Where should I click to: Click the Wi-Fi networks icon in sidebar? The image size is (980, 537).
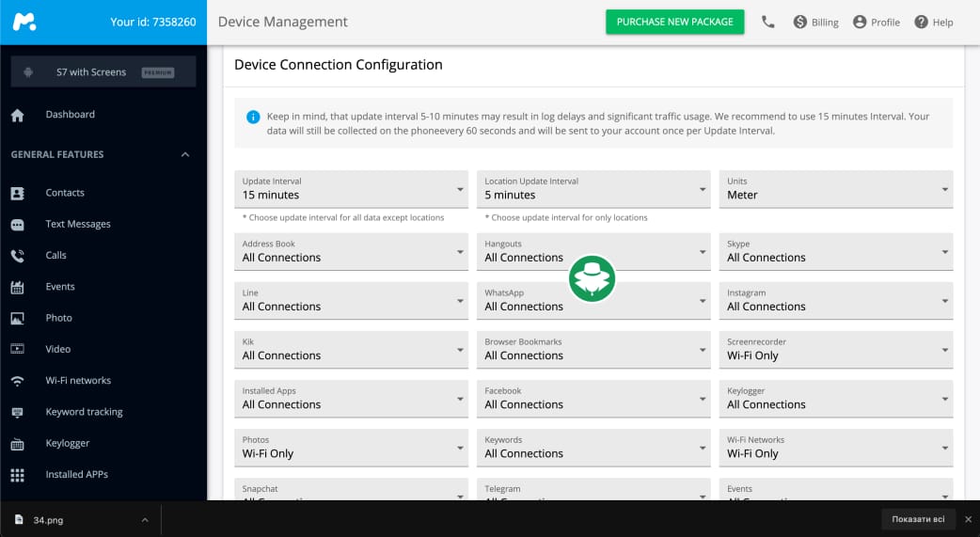click(17, 381)
